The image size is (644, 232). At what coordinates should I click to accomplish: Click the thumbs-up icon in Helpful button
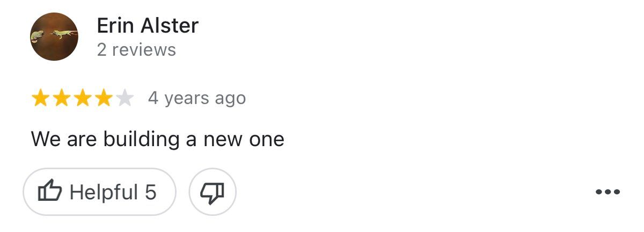pyautogui.click(x=50, y=192)
